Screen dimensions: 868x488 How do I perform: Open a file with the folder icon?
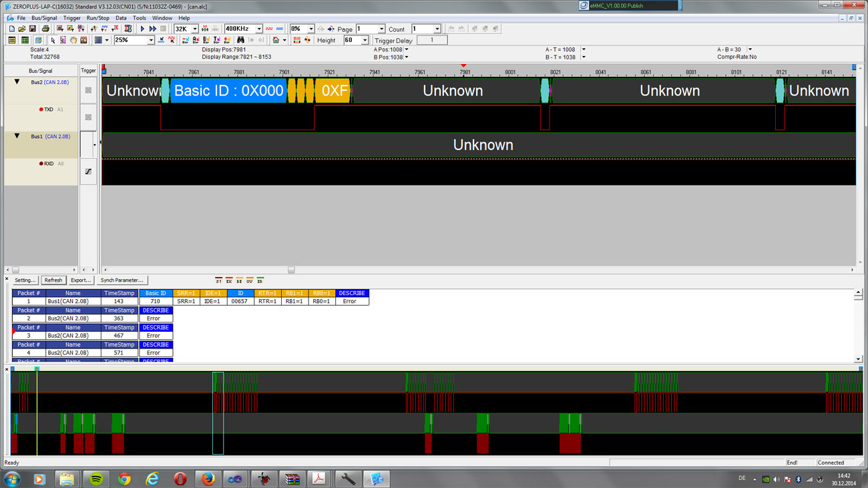click(x=22, y=29)
